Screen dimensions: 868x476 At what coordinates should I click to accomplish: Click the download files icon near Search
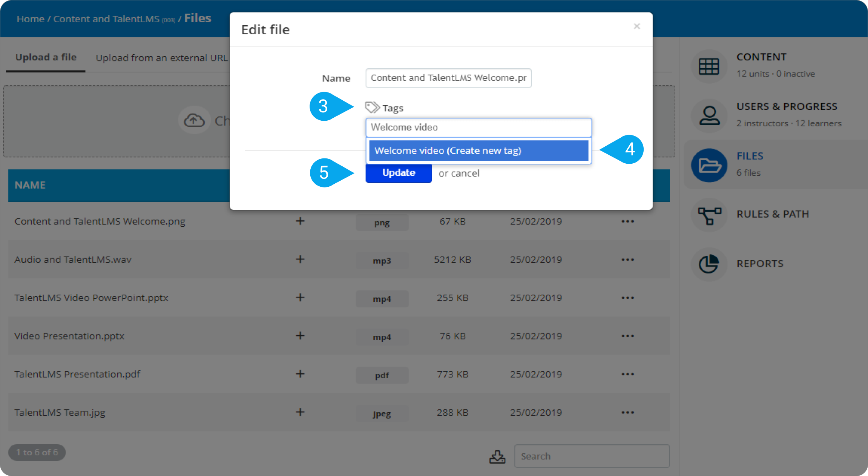pyautogui.click(x=497, y=456)
